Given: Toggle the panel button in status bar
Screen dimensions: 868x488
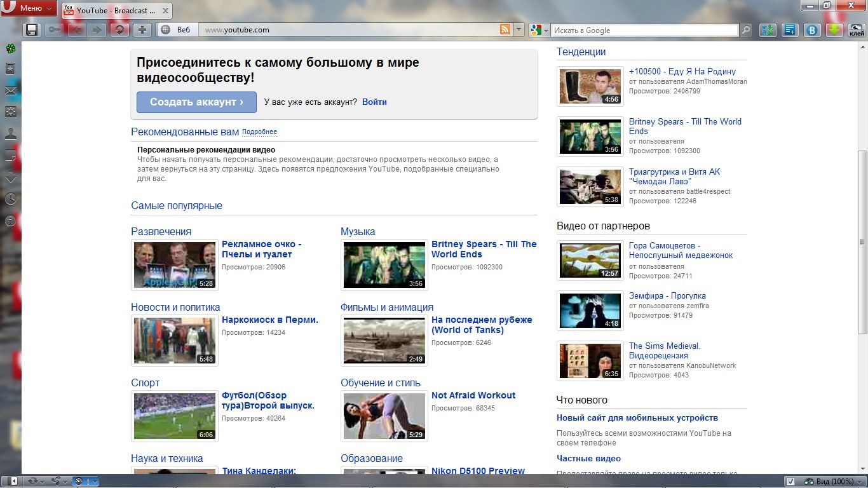Looking at the screenshot, I should [x=13, y=481].
